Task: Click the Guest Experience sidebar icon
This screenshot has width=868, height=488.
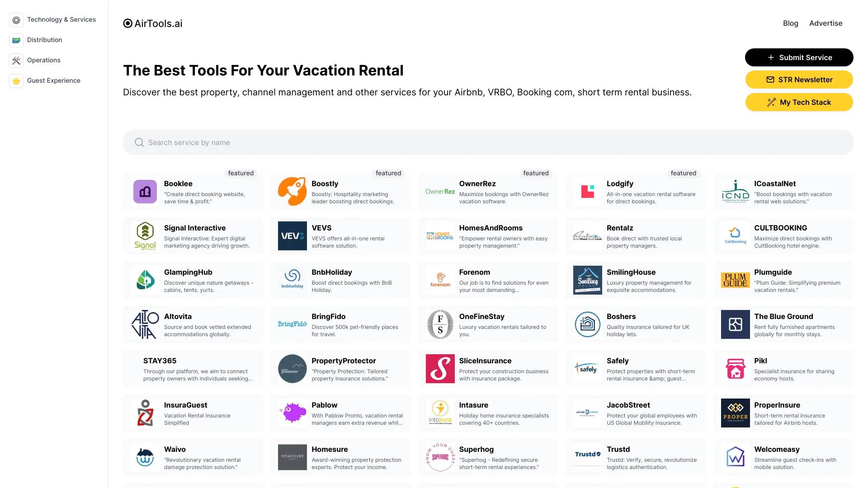Action: (16, 80)
